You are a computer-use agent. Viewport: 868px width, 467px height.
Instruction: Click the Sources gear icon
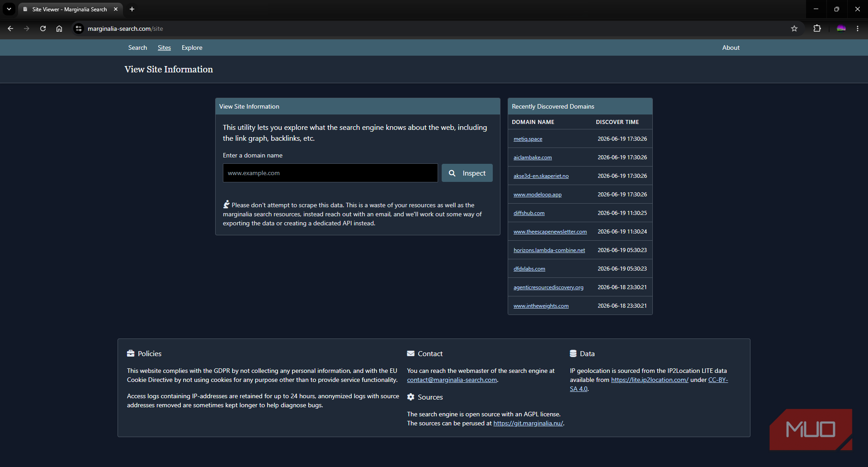[x=410, y=397]
